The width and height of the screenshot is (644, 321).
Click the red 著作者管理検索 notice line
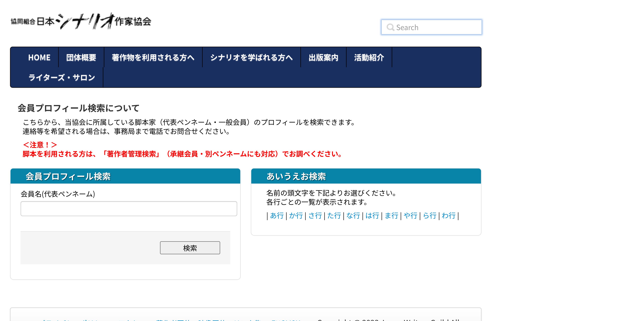(183, 154)
